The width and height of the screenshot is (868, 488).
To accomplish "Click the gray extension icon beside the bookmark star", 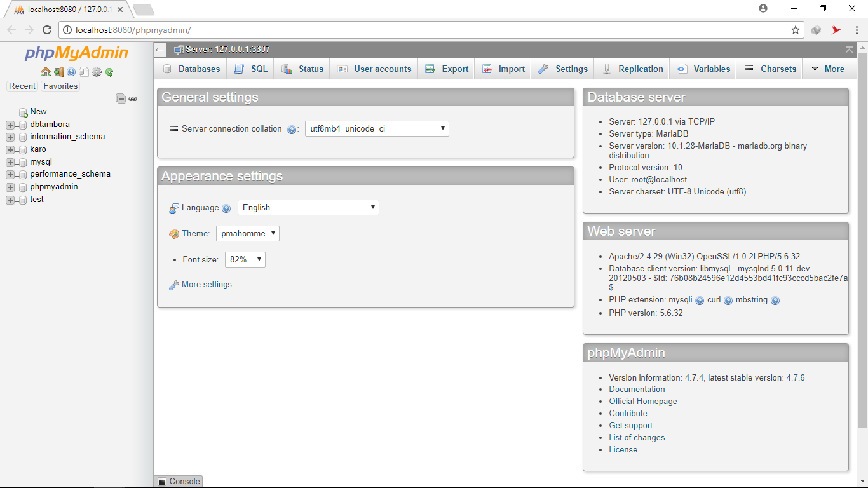I will [x=817, y=30].
